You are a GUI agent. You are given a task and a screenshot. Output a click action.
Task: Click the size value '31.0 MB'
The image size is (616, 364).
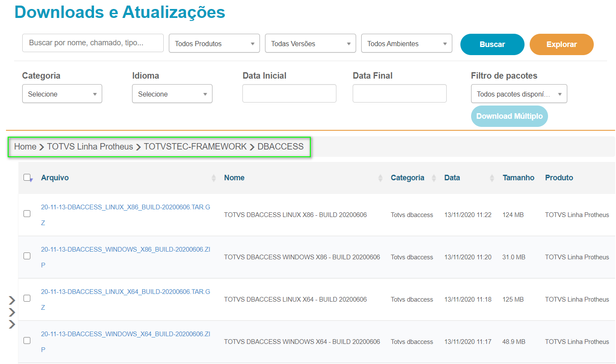point(514,257)
